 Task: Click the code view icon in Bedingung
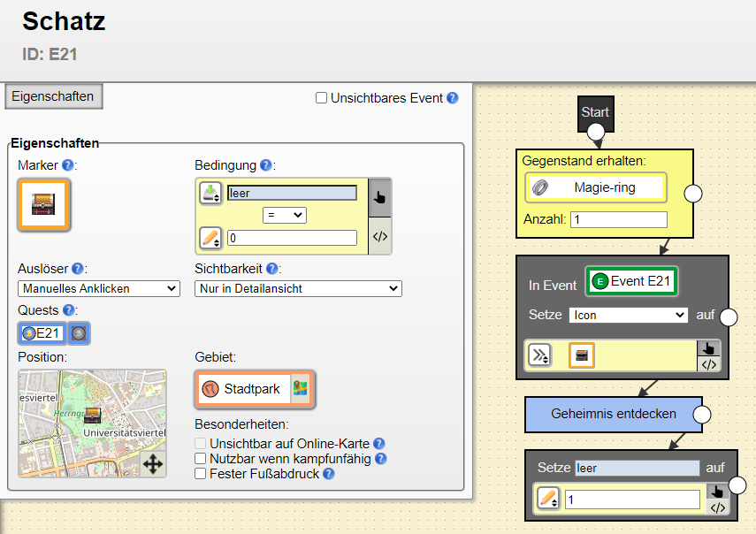tap(380, 236)
